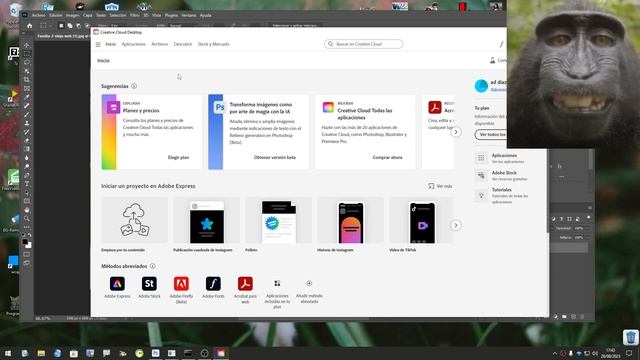Click the info icon beside Sugerencias

click(134, 86)
